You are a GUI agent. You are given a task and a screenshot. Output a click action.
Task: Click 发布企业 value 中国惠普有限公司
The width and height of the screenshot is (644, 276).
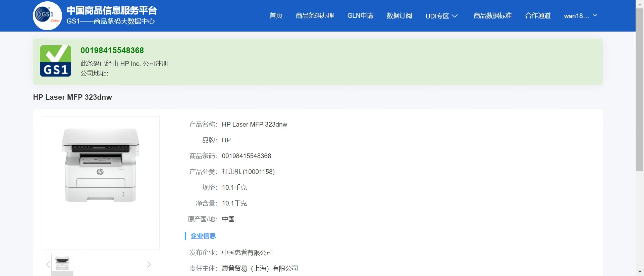(247, 252)
